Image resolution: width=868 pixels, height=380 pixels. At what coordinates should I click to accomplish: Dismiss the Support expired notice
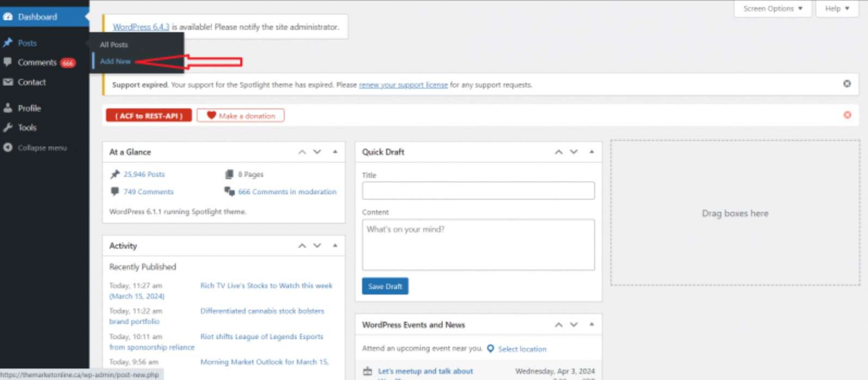coord(847,84)
